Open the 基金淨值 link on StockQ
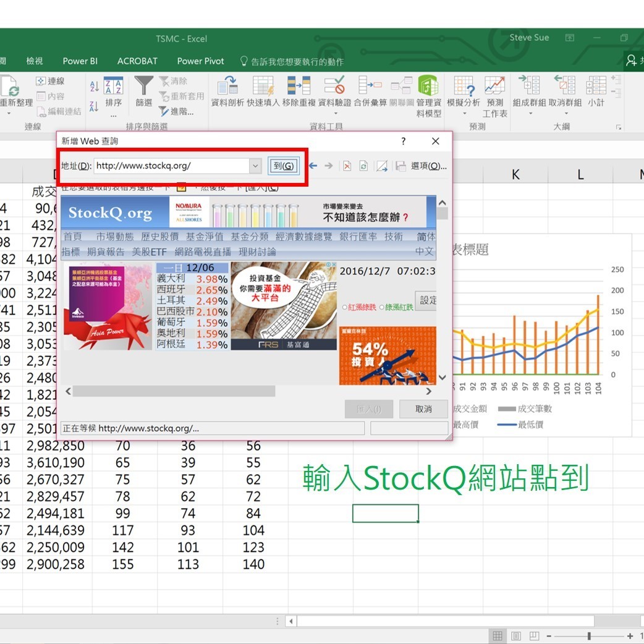 coord(205,237)
